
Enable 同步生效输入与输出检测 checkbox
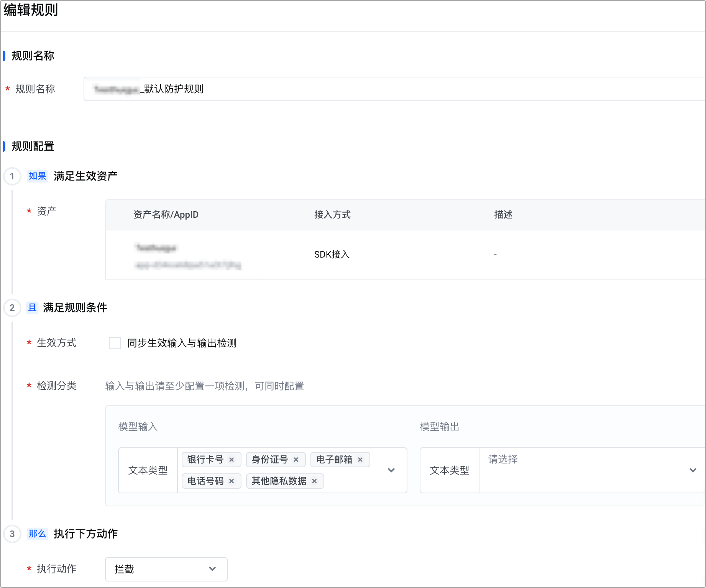115,343
